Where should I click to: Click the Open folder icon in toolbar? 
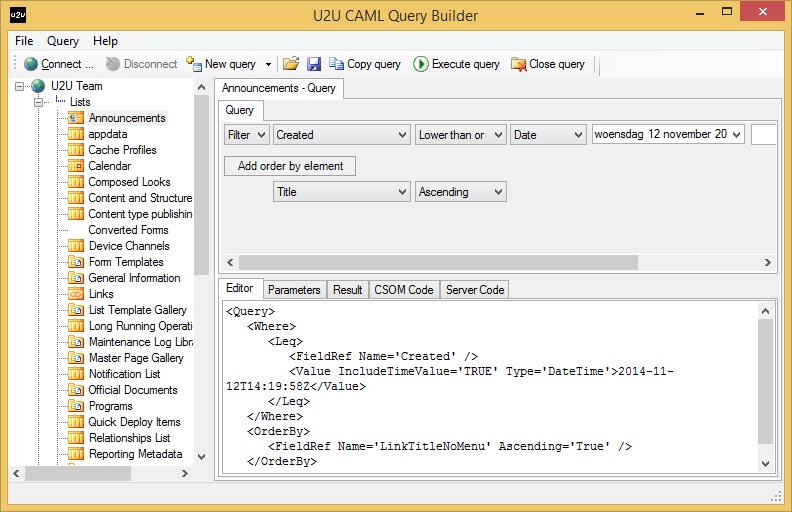(290, 64)
